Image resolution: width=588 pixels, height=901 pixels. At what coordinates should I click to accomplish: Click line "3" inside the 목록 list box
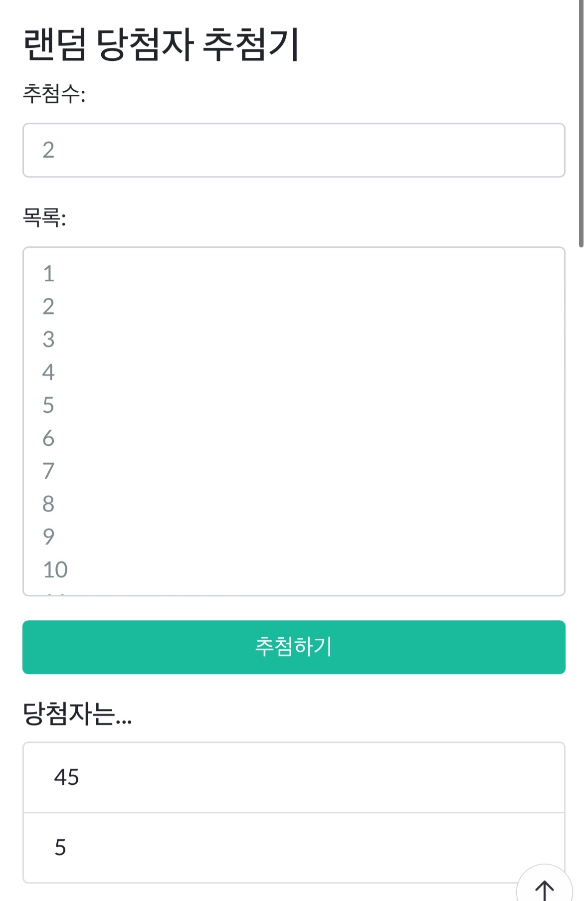point(48,340)
